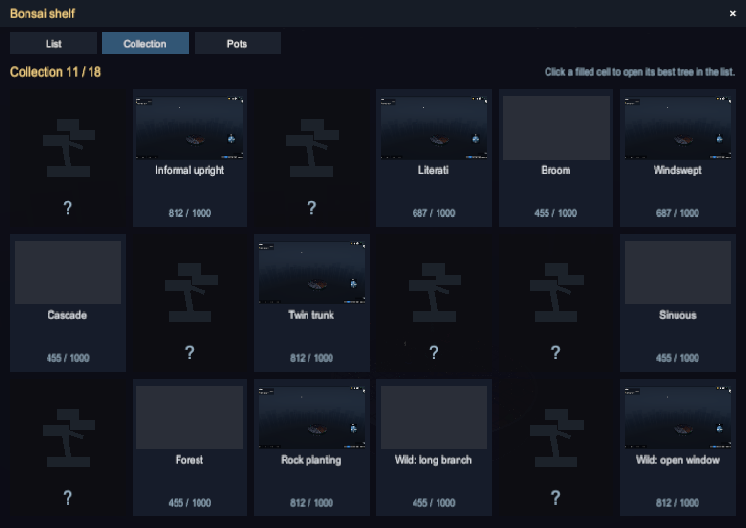
Task: Click the Bonsai shelf window title
Action: click(42, 13)
